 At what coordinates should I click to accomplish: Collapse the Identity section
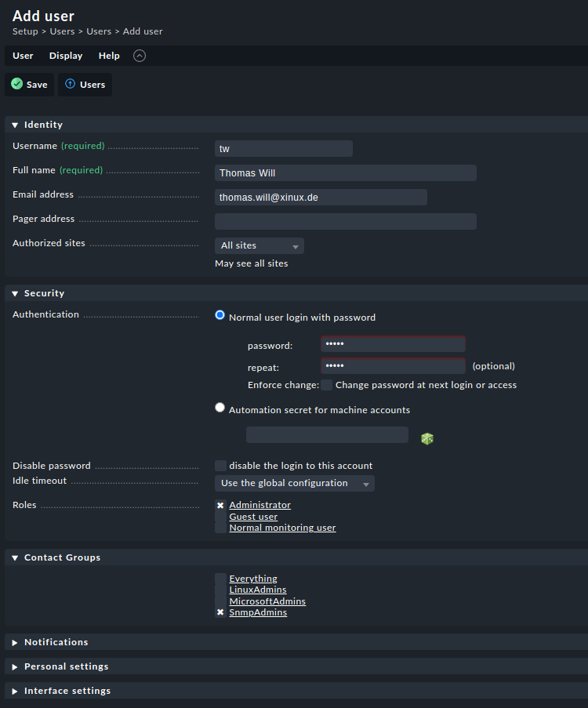[x=15, y=125]
